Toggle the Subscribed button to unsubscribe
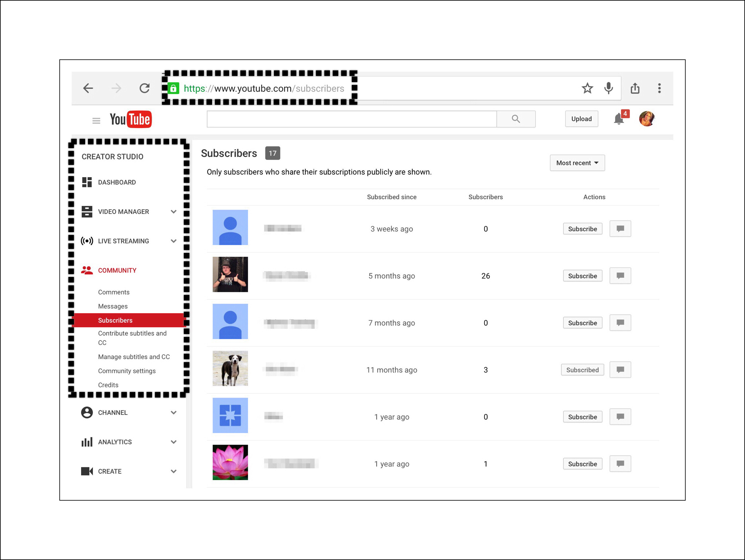 (x=582, y=370)
